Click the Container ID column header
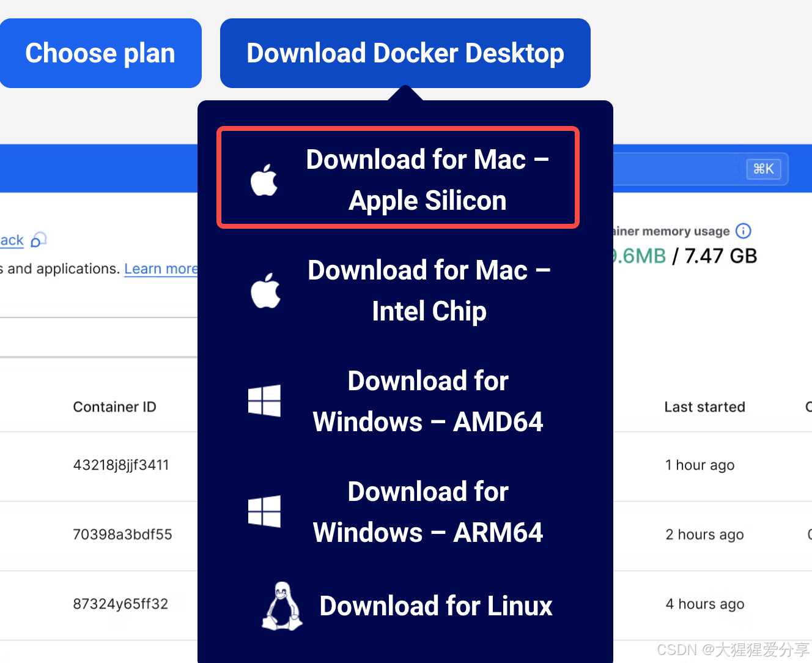812x663 pixels. click(115, 407)
